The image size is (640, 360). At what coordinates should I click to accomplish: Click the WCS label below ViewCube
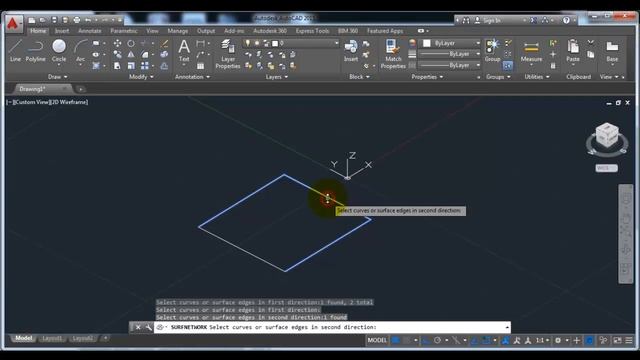coord(606,168)
